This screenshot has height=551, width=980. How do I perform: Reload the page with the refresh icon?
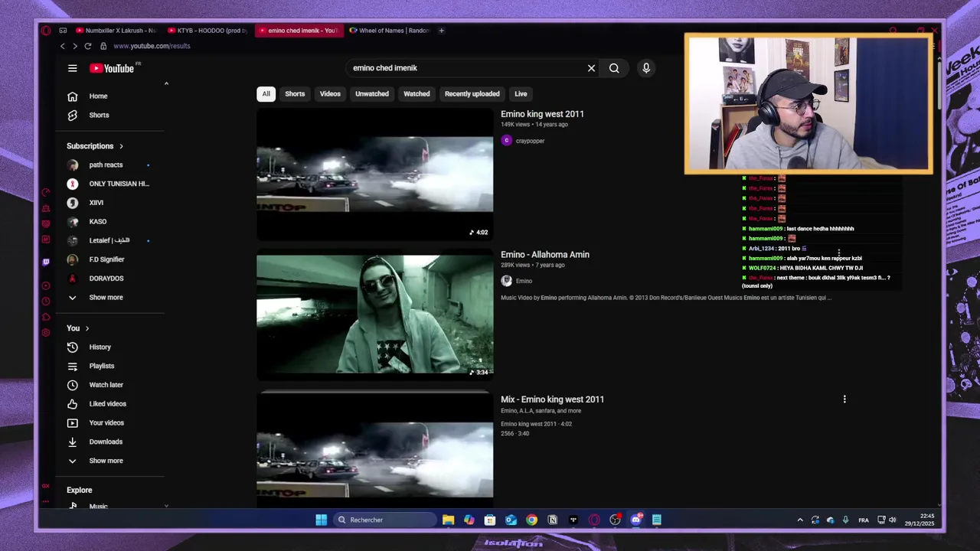[x=87, y=46]
